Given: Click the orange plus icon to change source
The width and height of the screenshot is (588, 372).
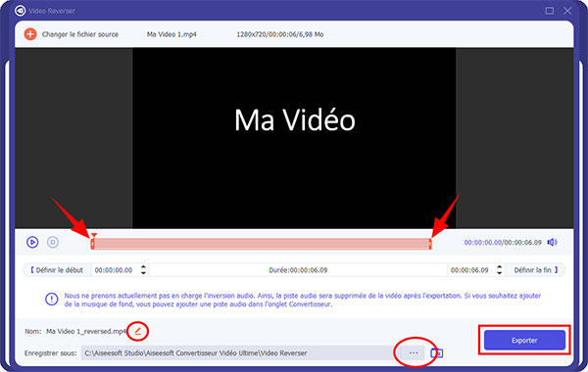Looking at the screenshot, I should 30,34.
